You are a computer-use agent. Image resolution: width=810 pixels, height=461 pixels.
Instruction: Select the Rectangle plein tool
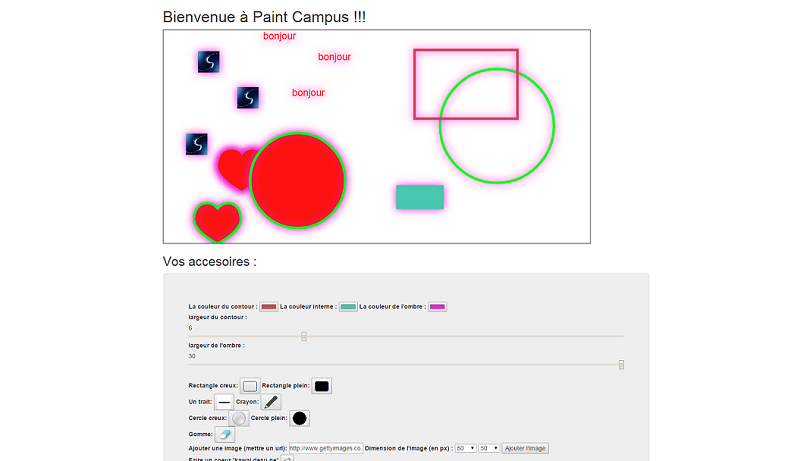pos(321,386)
